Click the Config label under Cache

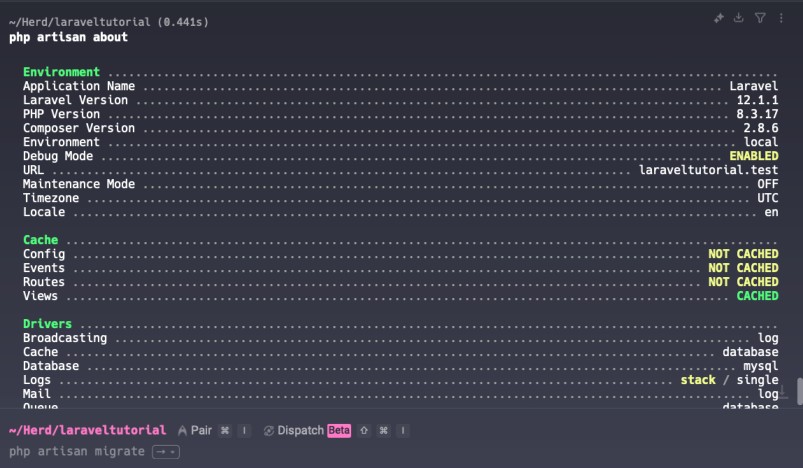pyautogui.click(x=44, y=254)
